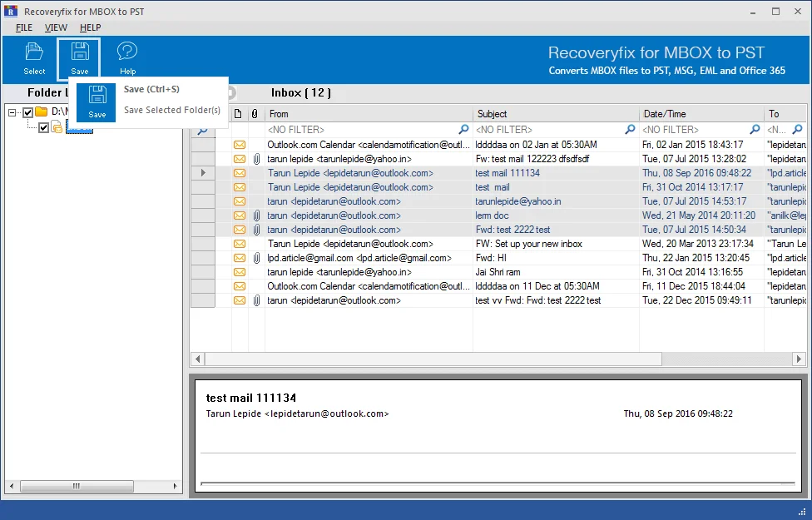The width and height of the screenshot is (812, 520).
Task: Click the attachment column header icon
Action: [255, 114]
